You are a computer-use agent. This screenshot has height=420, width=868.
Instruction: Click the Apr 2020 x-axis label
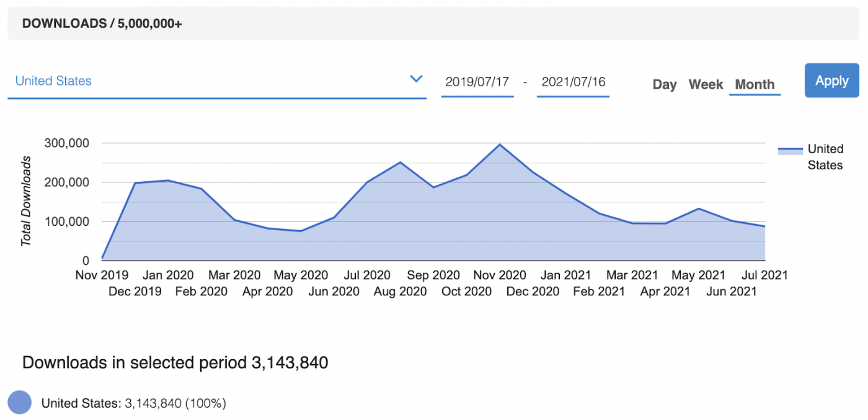[x=267, y=292]
